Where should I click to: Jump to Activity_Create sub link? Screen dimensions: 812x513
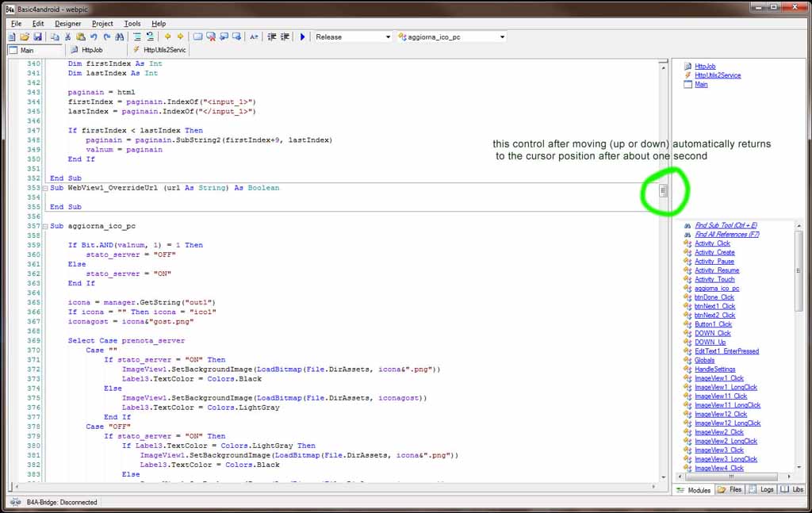[714, 252]
